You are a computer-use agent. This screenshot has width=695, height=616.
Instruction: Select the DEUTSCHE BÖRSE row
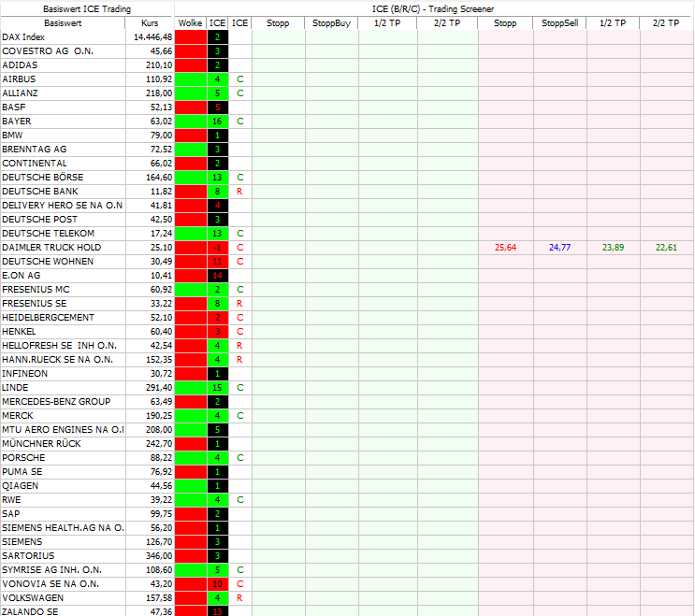pyautogui.click(x=42, y=178)
